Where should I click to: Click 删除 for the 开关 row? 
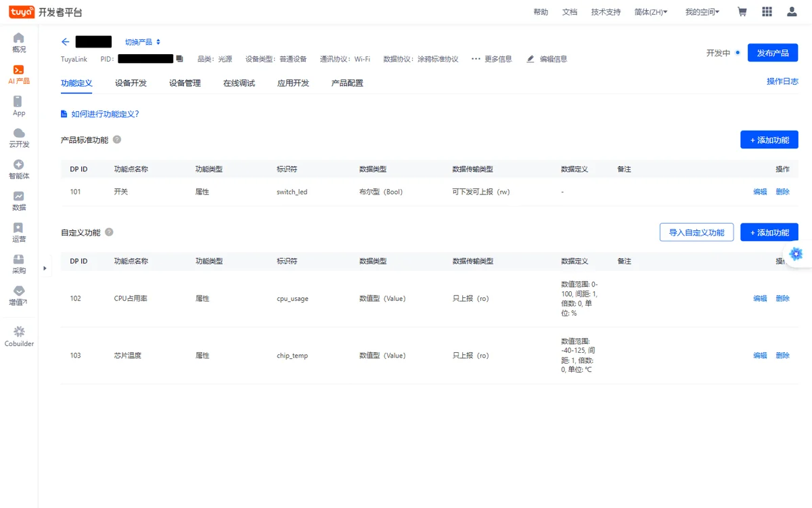point(782,192)
